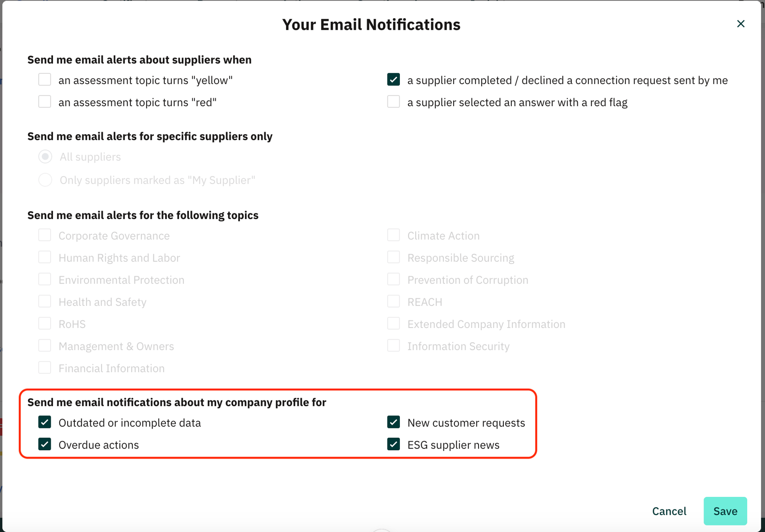Check Prevention of Corruption topic

(393, 279)
